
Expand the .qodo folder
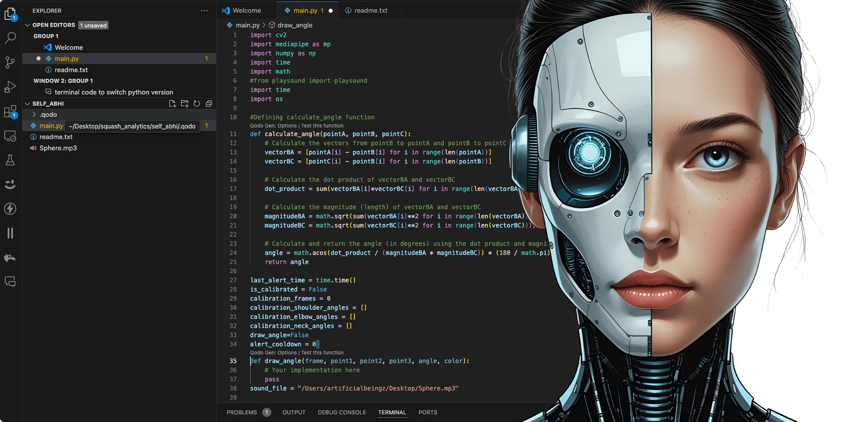click(x=48, y=115)
